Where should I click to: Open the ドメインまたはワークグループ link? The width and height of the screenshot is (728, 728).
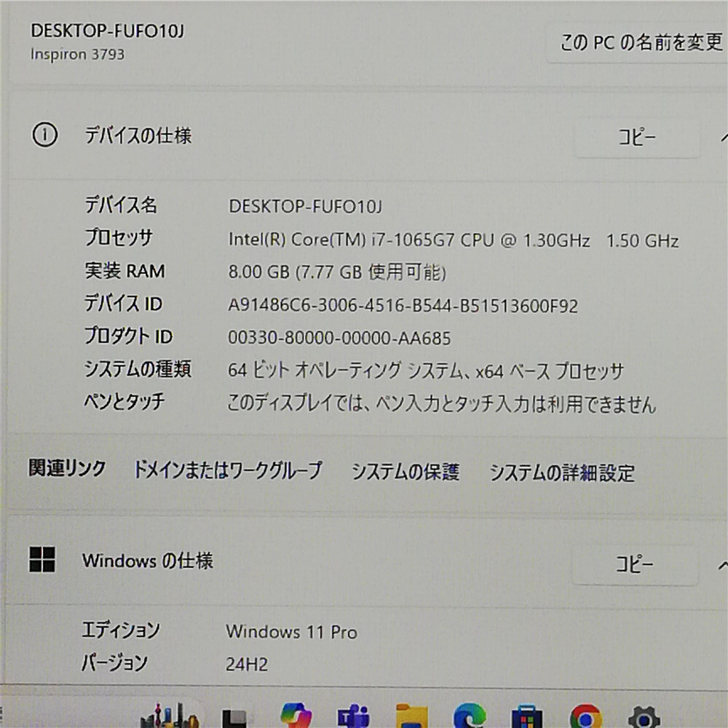(227, 470)
